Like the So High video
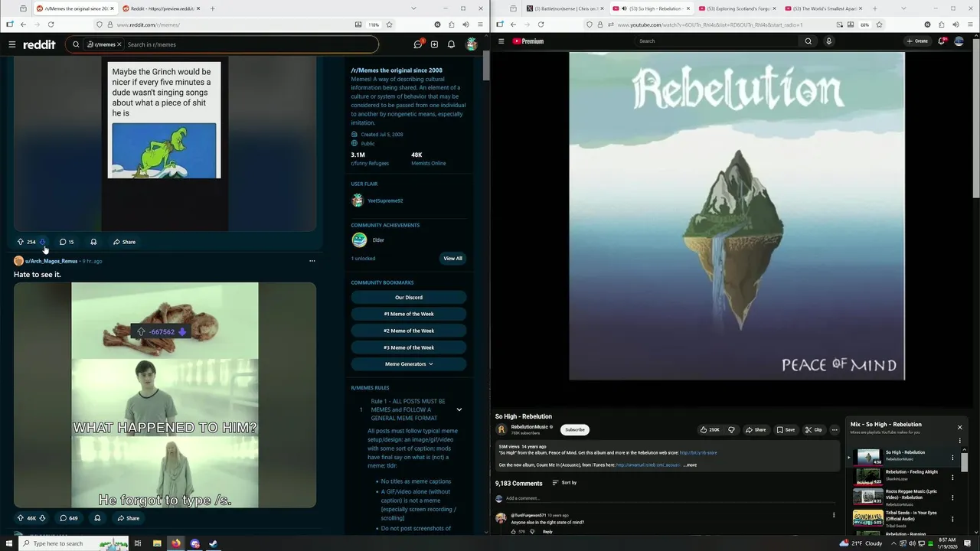This screenshot has height=551, width=980. (710, 430)
